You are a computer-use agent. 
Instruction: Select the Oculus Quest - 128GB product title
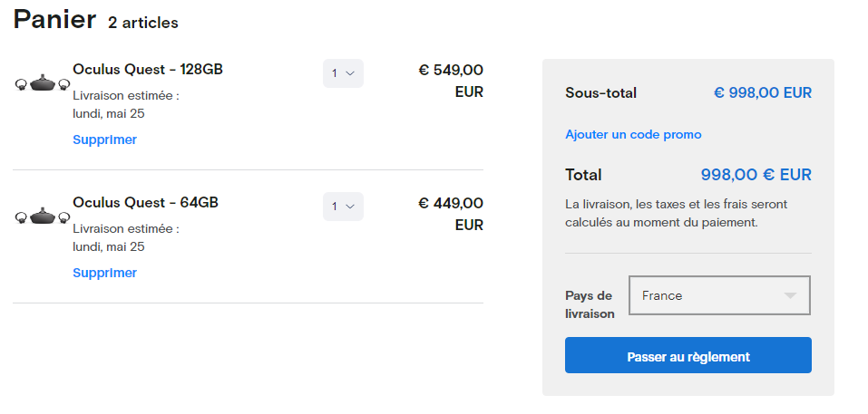click(148, 69)
